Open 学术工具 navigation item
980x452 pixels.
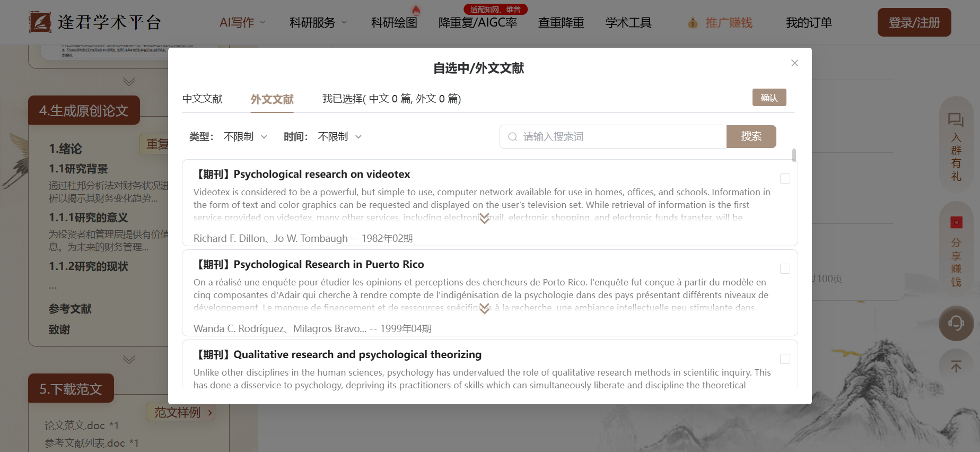click(x=628, y=23)
